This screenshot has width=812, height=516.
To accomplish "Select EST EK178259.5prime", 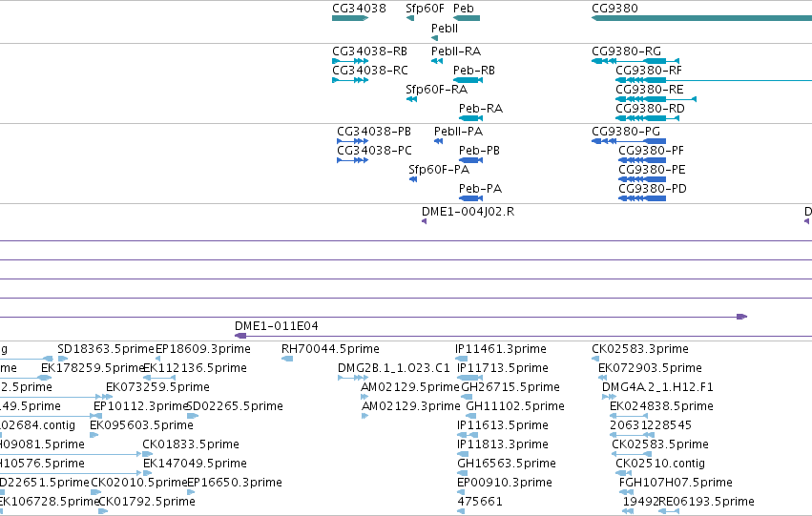I will click(46, 378).
